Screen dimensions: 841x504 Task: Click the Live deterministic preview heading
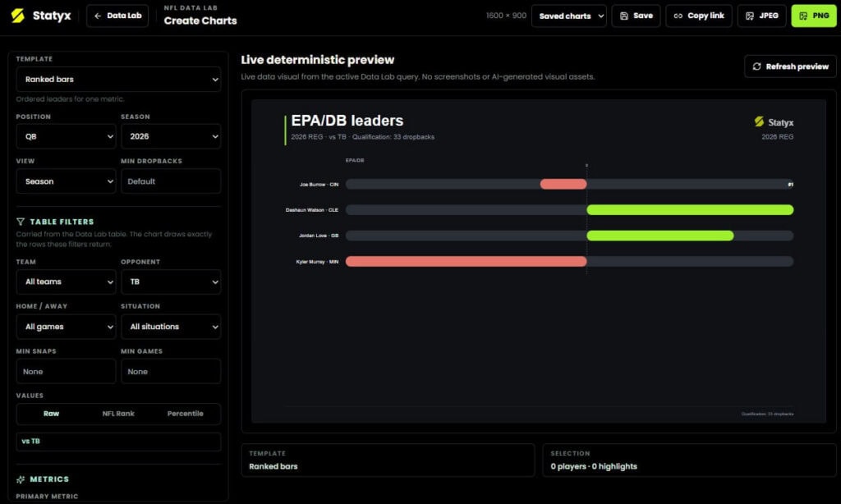[318, 60]
